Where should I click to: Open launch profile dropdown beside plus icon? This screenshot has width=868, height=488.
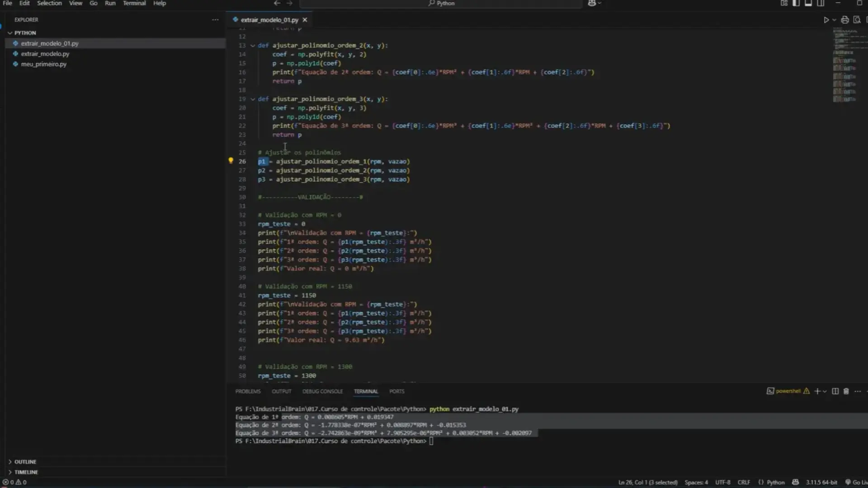coord(825,391)
